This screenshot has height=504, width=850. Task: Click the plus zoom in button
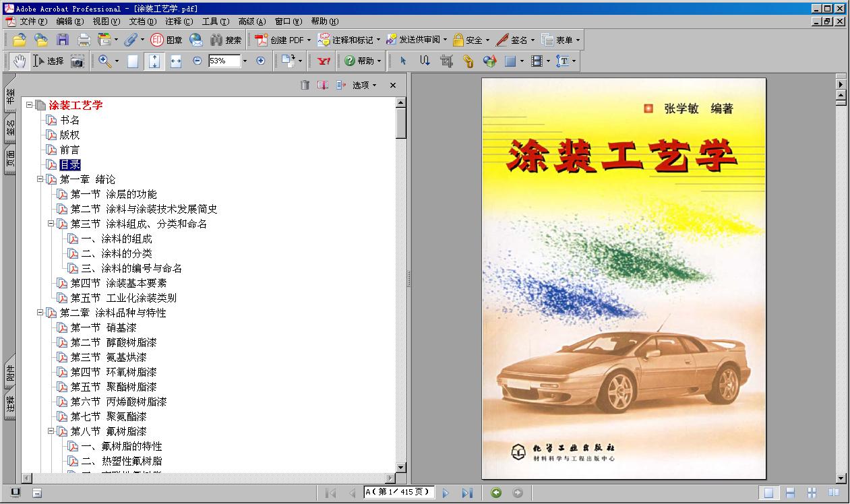(x=261, y=61)
